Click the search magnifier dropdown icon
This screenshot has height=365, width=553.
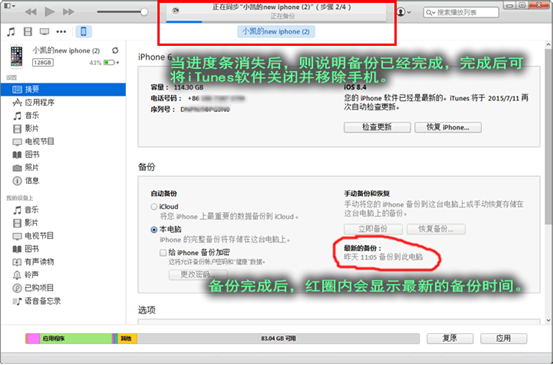pos(430,13)
